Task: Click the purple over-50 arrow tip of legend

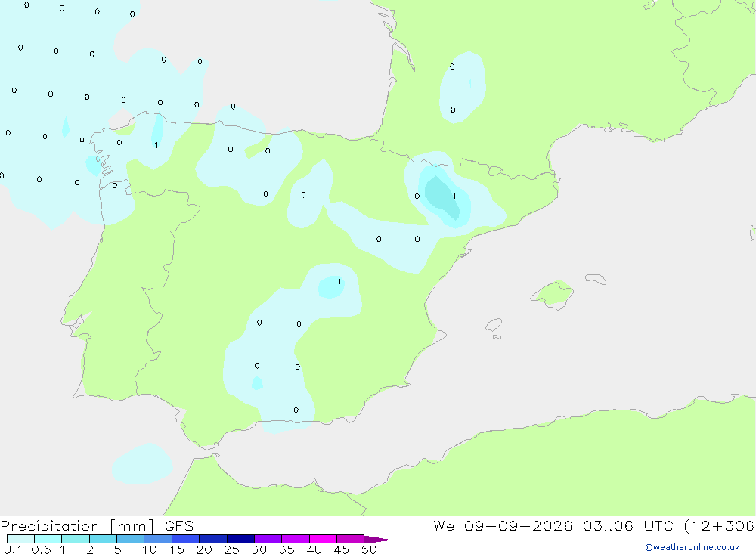Action: click(x=378, y=539)
